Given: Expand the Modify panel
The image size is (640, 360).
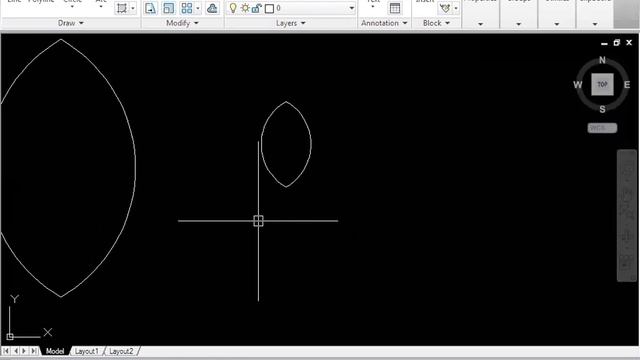Looking at the screenshot, I should pos(182,23).
